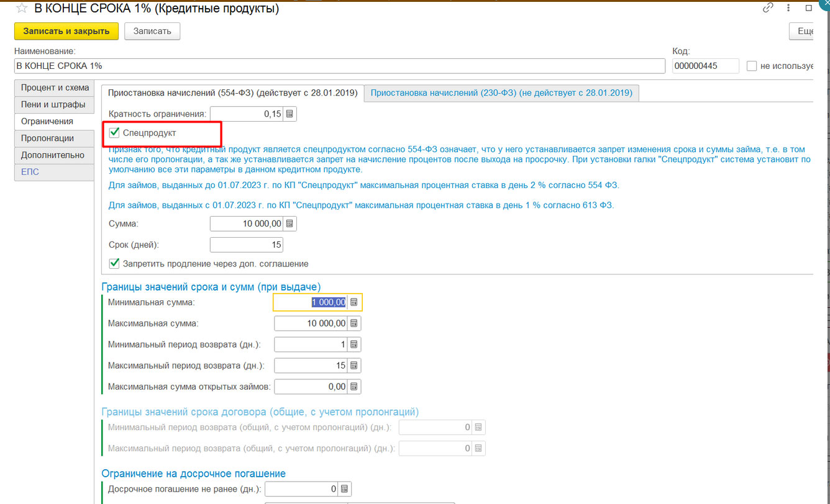The image size is (830, 504).
Task: Edit Максимальная сумма открытых займов value
Action: pyautogui.click(x=311, y=387)
